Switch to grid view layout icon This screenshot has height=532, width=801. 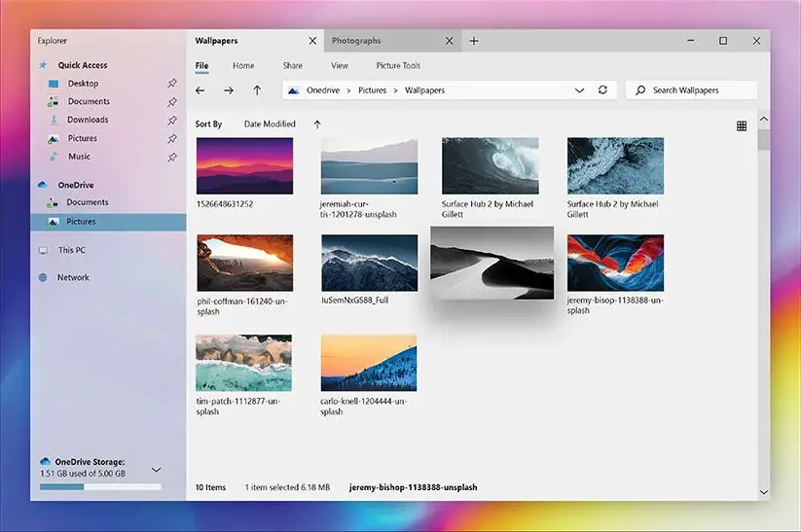tap(742, 126)
